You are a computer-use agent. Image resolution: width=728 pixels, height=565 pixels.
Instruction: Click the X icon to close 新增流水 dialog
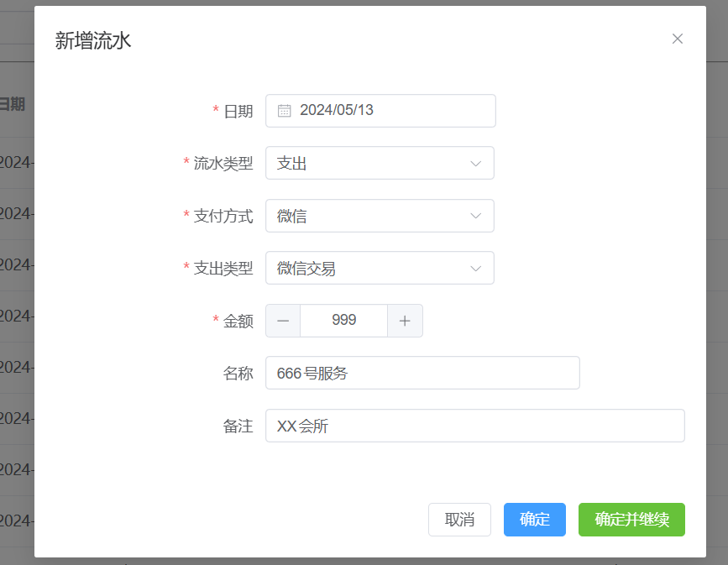click(x=678, y=39)
